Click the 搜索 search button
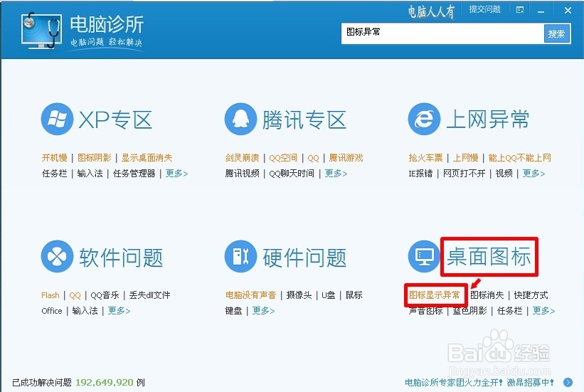This screenshot has height=392, width=584. click(x=557, y=34)
